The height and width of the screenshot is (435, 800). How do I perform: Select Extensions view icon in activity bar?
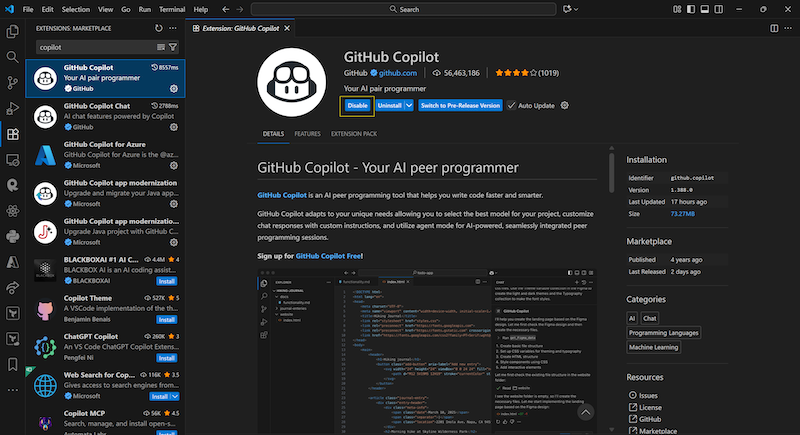click(x=12, y=134)
